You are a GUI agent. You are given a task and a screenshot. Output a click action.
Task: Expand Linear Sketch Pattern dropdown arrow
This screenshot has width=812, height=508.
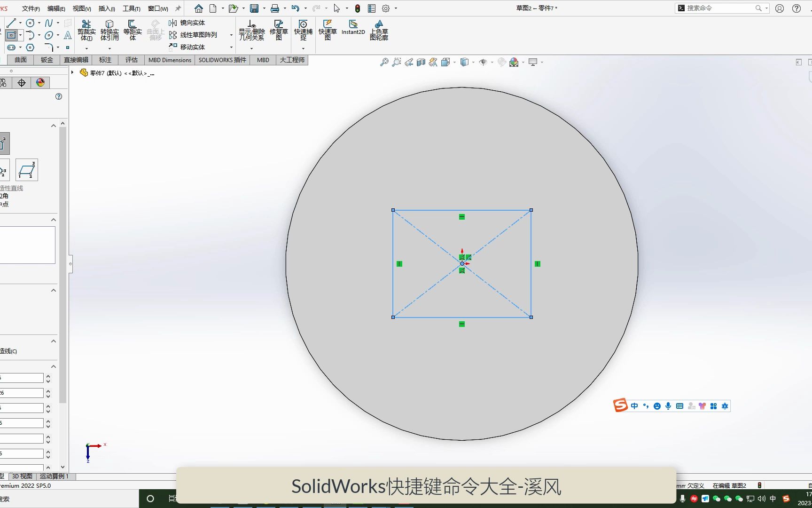(231, 35)
